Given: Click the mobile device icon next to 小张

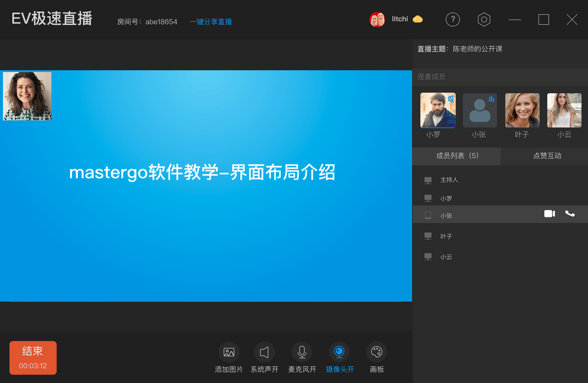Looking at the screenshot, I should (x=428, y=215).
